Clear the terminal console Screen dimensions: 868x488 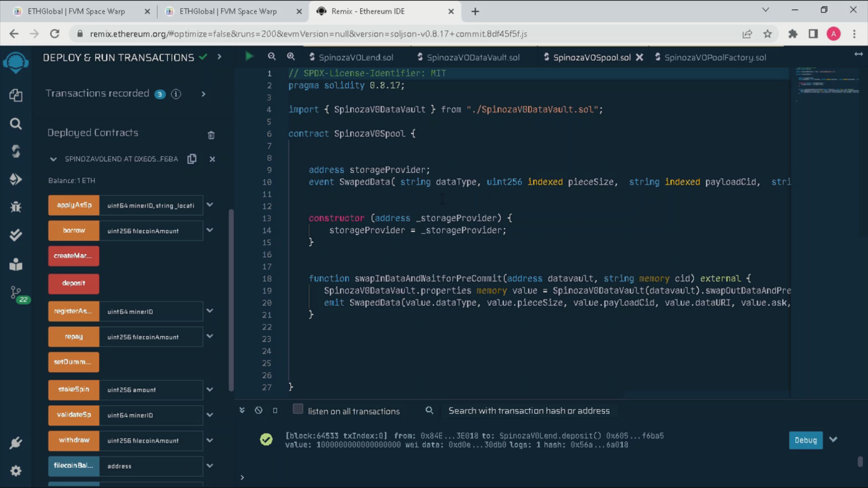259,410
